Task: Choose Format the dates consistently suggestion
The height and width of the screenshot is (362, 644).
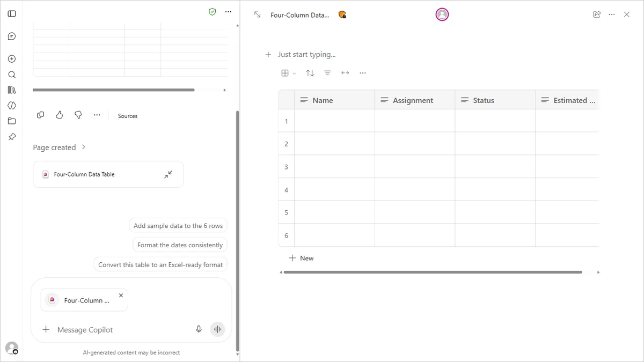Action: click(180, 245)
